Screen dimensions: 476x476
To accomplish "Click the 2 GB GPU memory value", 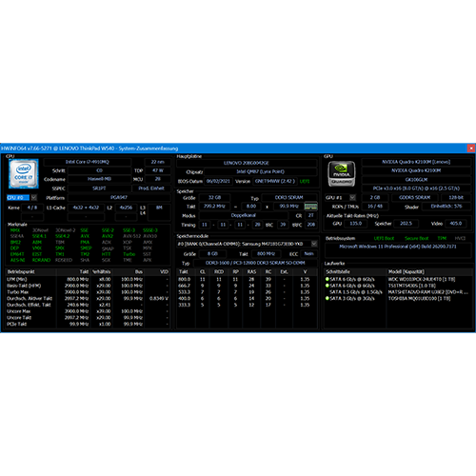I will coord(375,198).
